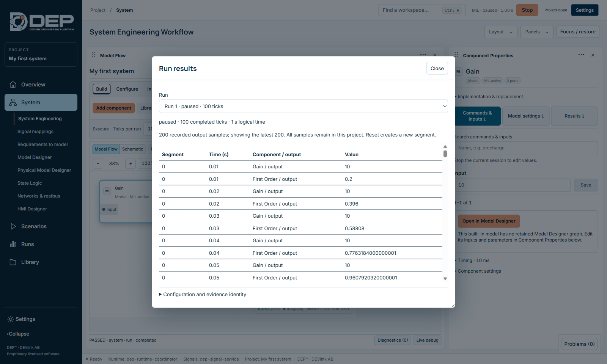Screen dimensions: 607x364
Task: Click the DEP logo
Action: (x=41, y=22)
